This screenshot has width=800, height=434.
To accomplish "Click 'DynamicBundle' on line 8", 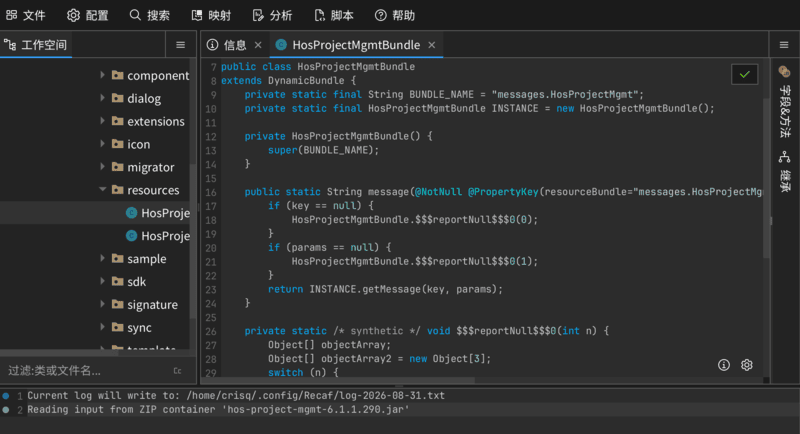I will 306,81.
